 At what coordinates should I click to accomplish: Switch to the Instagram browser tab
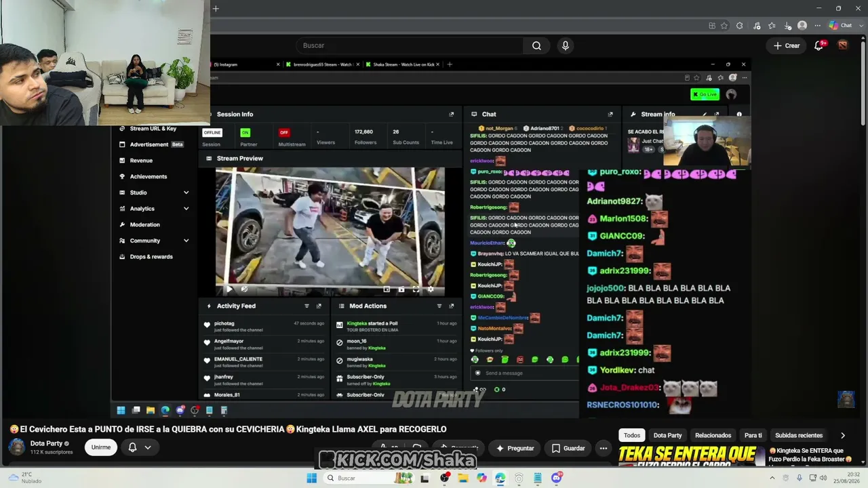pyautogui.click(x=244, y=64)
